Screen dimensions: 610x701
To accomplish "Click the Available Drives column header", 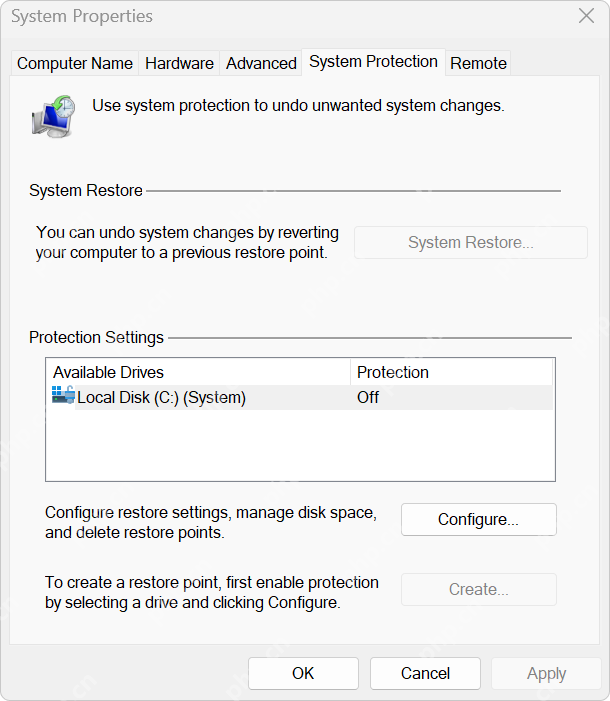I will [x=198, y=372].
